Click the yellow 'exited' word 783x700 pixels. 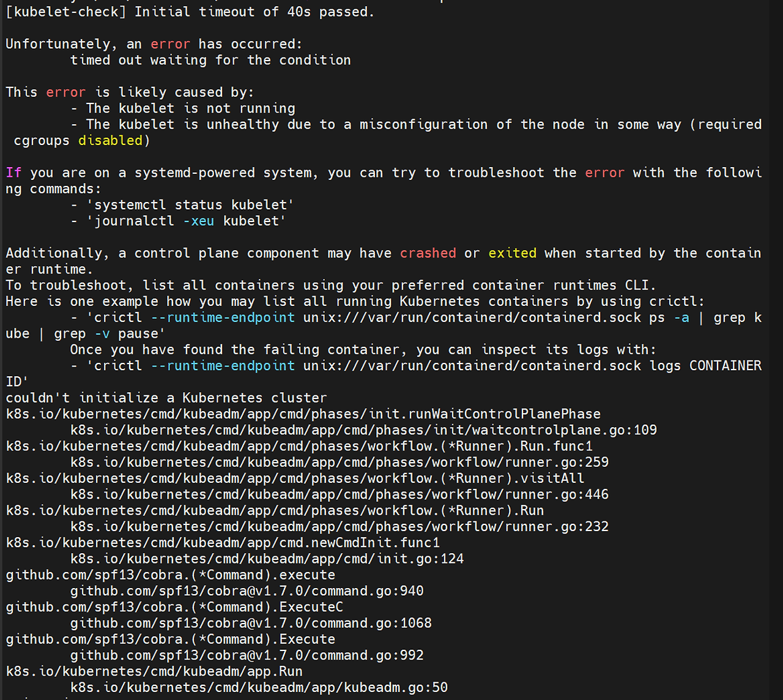tap(513, 253)
